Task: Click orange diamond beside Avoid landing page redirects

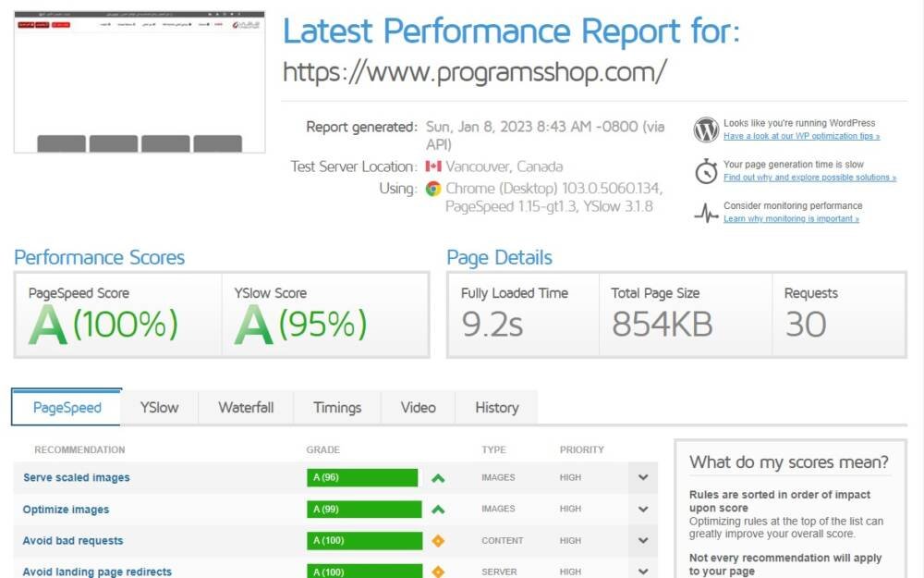Action: coord(438,572)
